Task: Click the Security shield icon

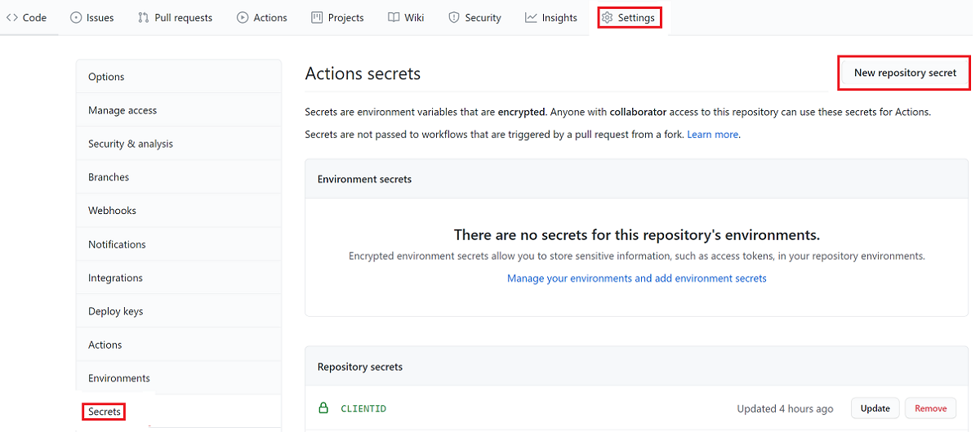Action: click(x=454, y=17)
